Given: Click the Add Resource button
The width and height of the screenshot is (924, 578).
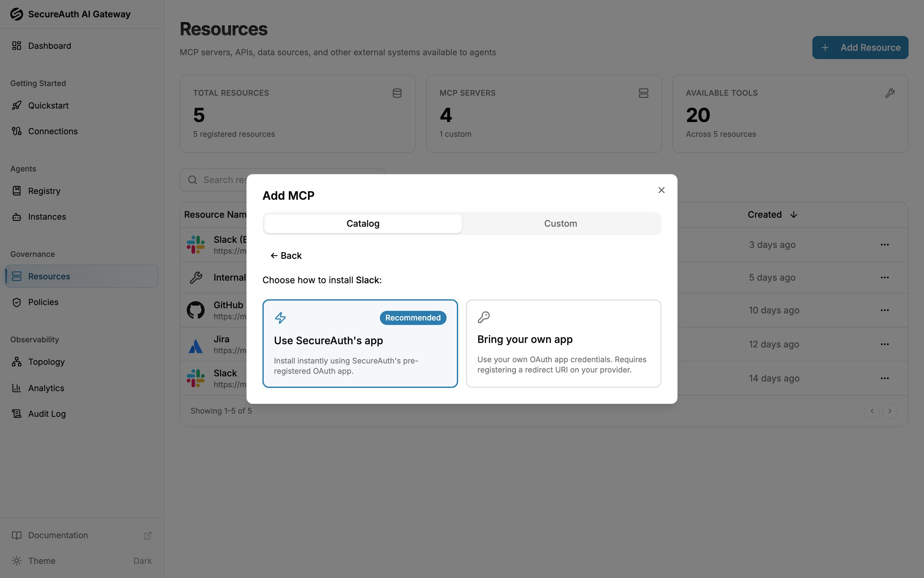Looking at the screenshot, I should 860,48.
